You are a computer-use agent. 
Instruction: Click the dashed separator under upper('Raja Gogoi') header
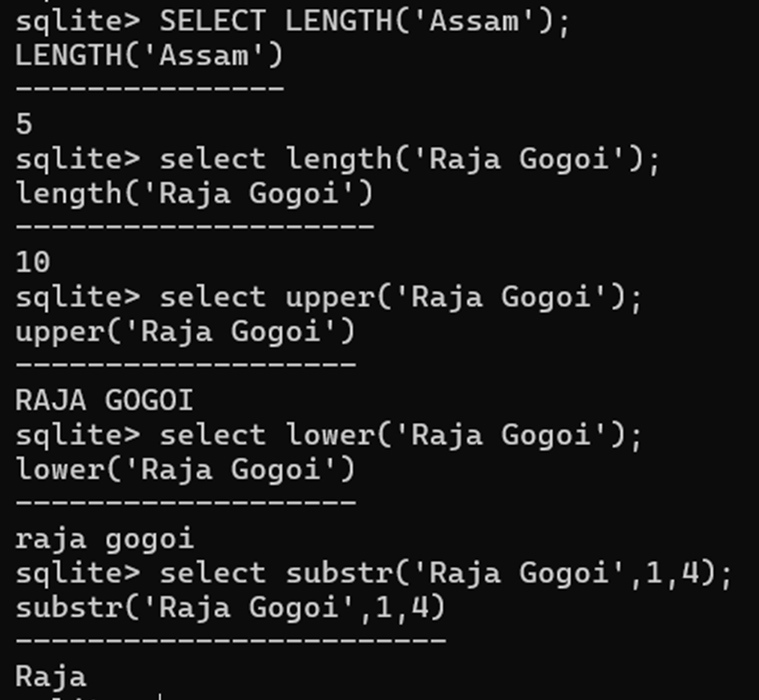185,365
